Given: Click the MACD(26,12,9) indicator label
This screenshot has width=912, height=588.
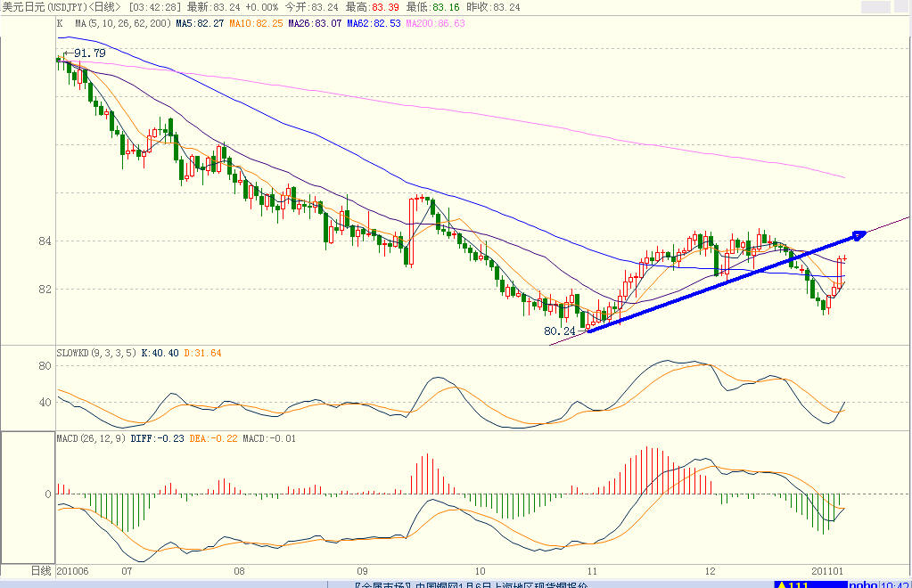Looking at the screenshot, I should [x=91, y=438].
